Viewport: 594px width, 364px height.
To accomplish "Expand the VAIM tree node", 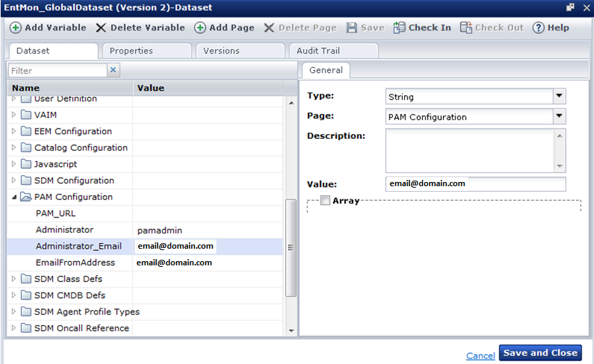I will (x=14, y=115).
